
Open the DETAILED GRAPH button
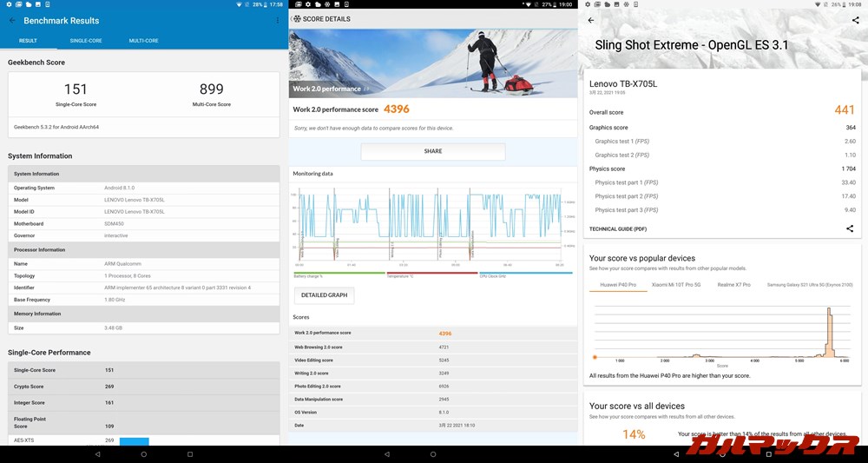click(x=325, y=295)
